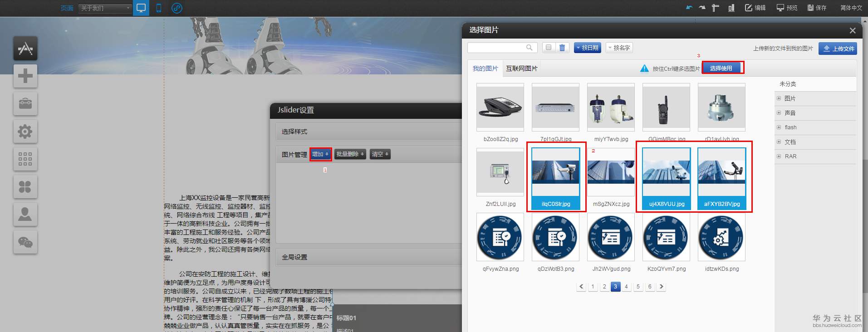
Task: Click the nine-square grid sidebar icon
Action: tap(25, 159)
